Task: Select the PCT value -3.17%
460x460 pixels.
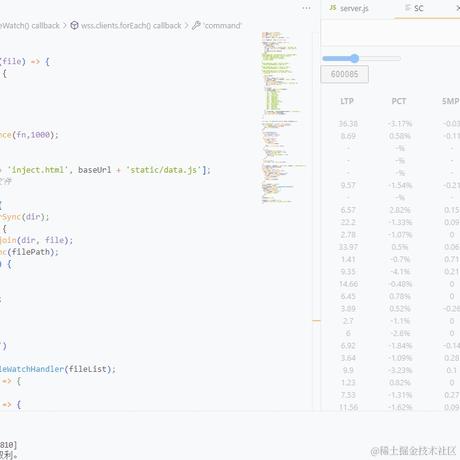Action: pos(400,124)
